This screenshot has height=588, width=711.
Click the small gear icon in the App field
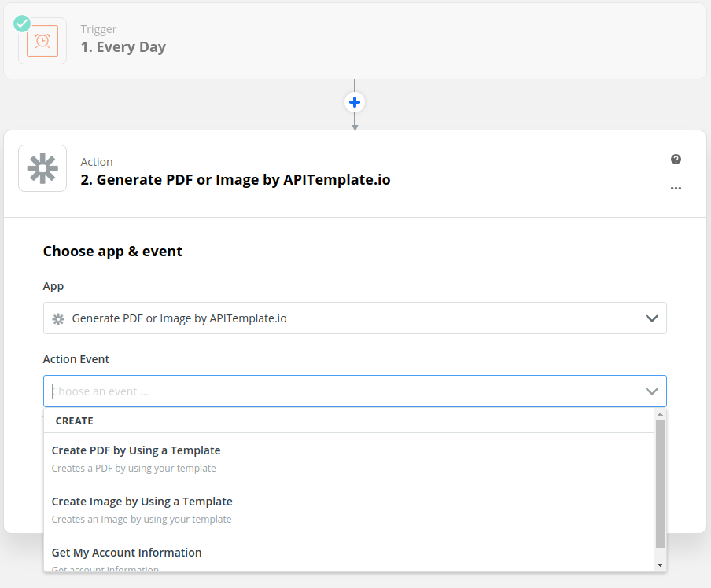[58, 318]
